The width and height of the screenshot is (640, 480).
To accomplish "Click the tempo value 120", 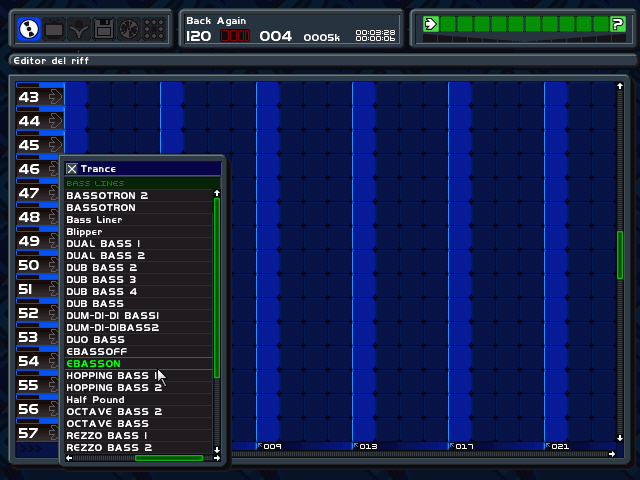I will (199, 36).
